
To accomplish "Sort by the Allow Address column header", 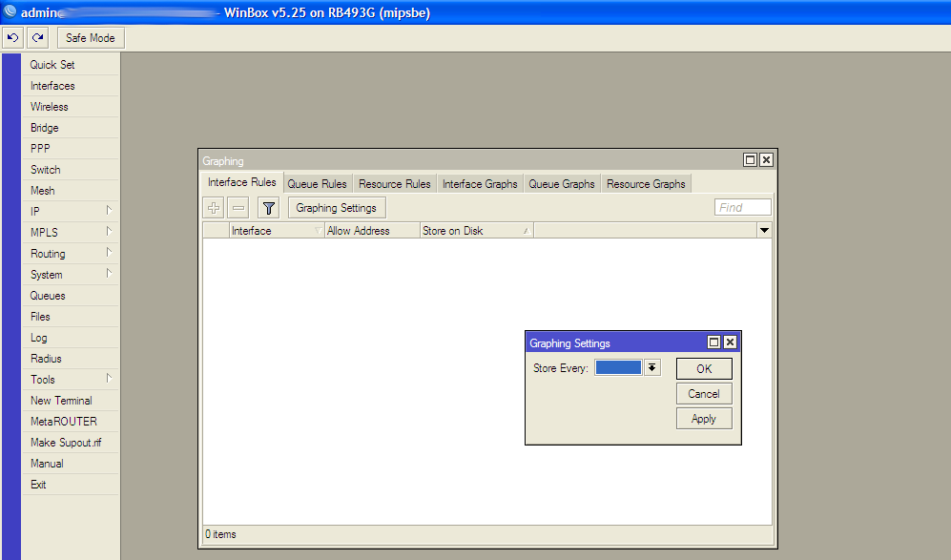I will point(372,231).
